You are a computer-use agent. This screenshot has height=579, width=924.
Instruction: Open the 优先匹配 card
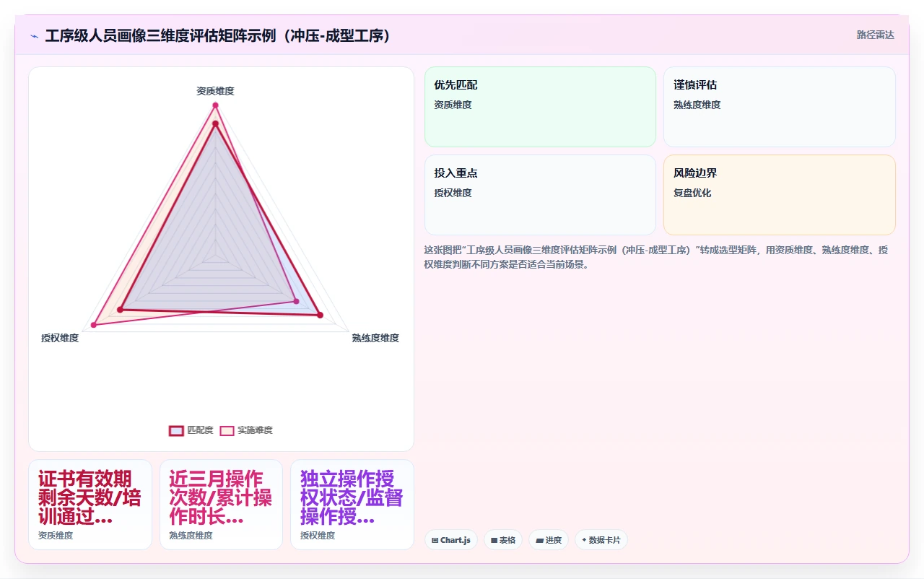click(x=540, y=107)
